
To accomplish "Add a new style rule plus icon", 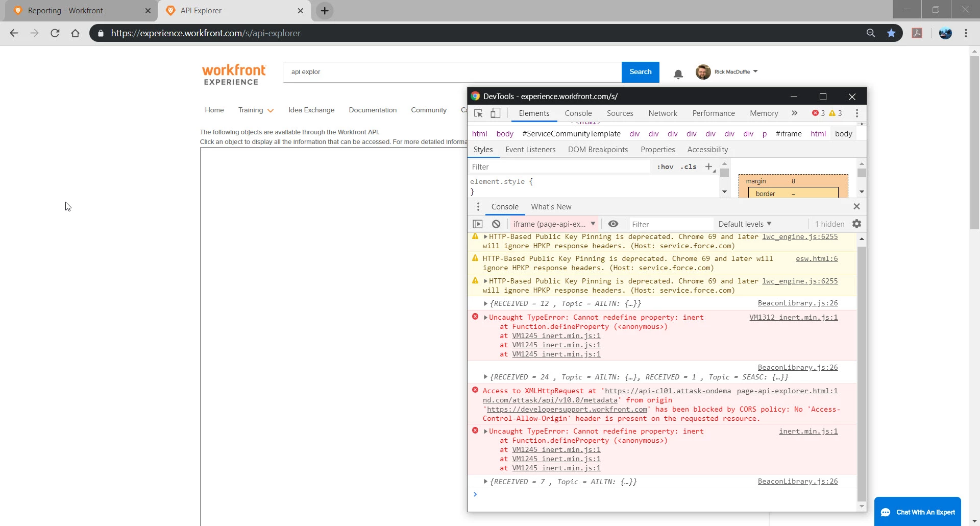I will 708,167.
